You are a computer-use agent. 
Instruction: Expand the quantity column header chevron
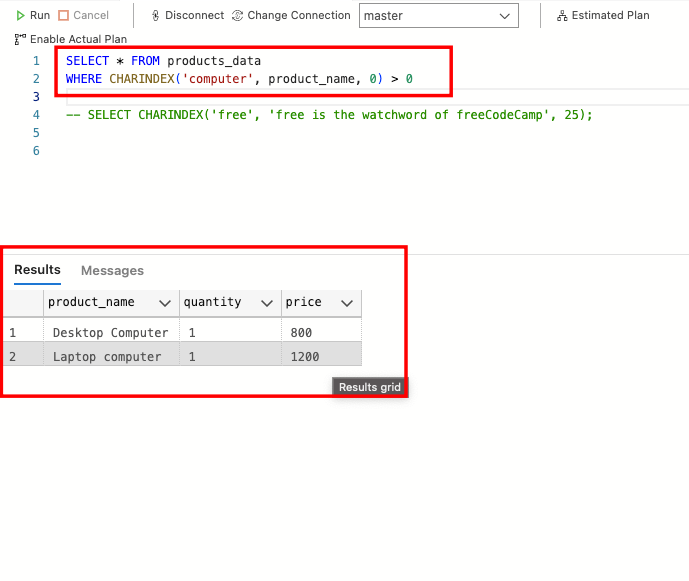(x=266, y=303)
